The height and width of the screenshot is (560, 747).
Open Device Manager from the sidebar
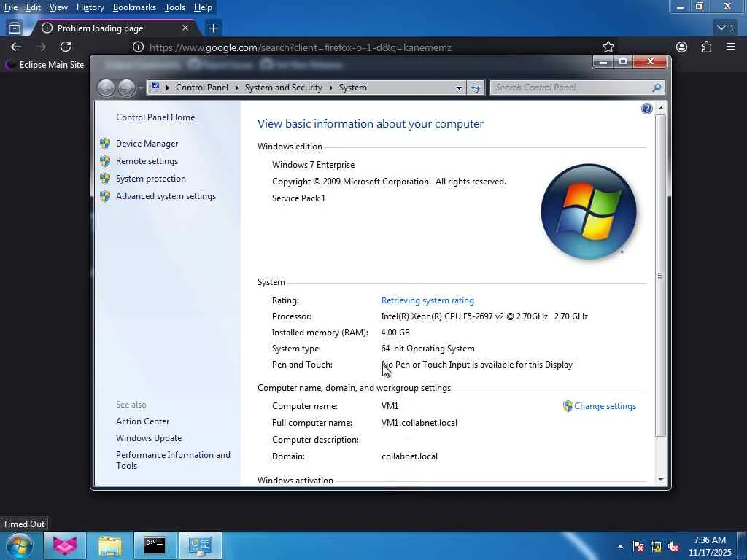tap(147, 144)
